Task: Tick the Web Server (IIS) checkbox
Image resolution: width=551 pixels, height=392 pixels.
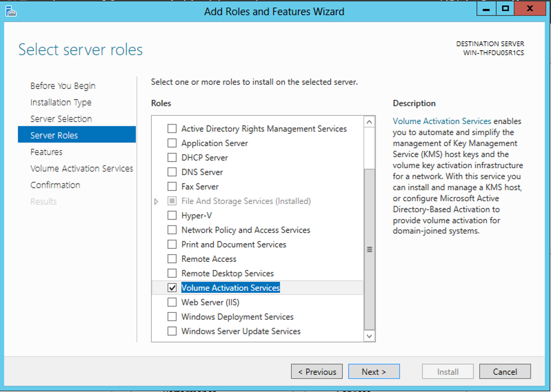Action: tap(172, 302)
